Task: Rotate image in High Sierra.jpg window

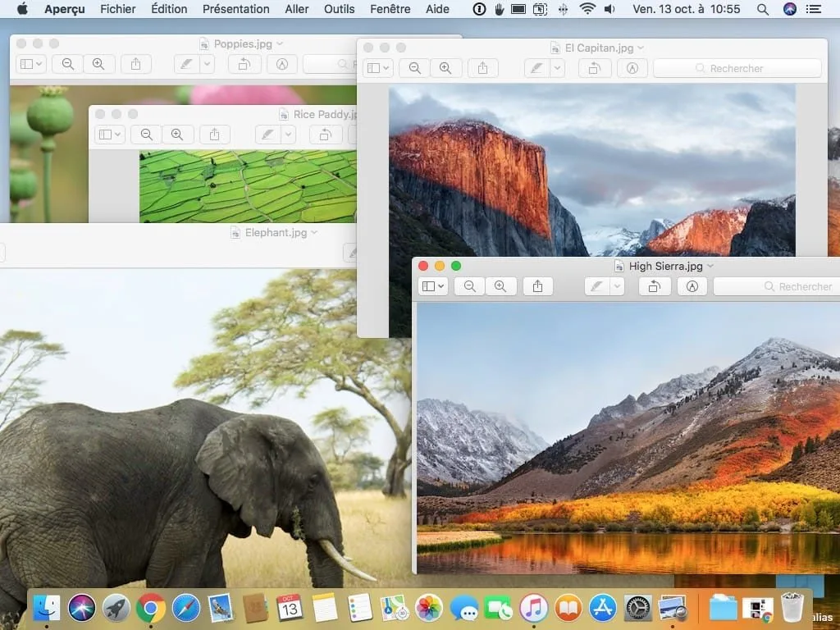Action: coord(655,286)
